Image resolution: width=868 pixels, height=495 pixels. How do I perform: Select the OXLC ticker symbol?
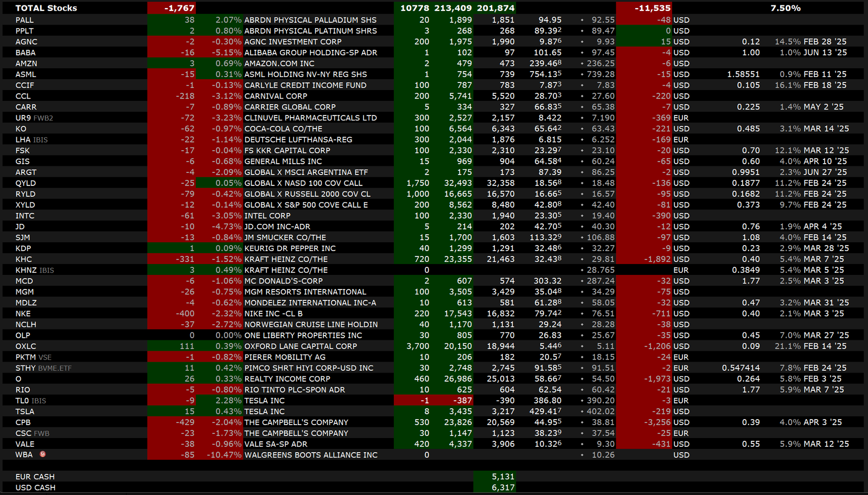tap(26, 346)
